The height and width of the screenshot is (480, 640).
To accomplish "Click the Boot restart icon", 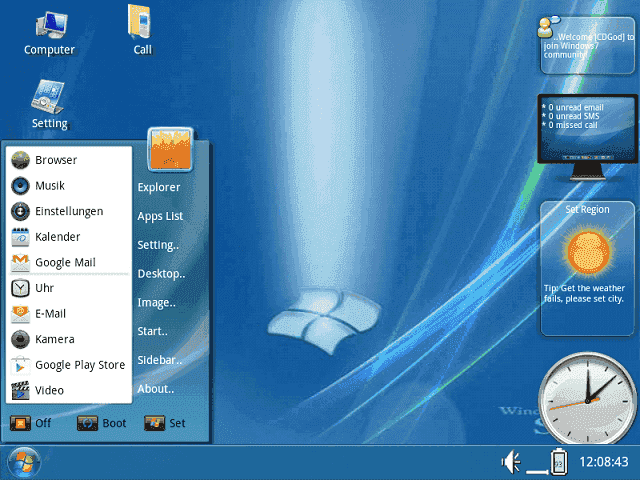I will 87,423.
